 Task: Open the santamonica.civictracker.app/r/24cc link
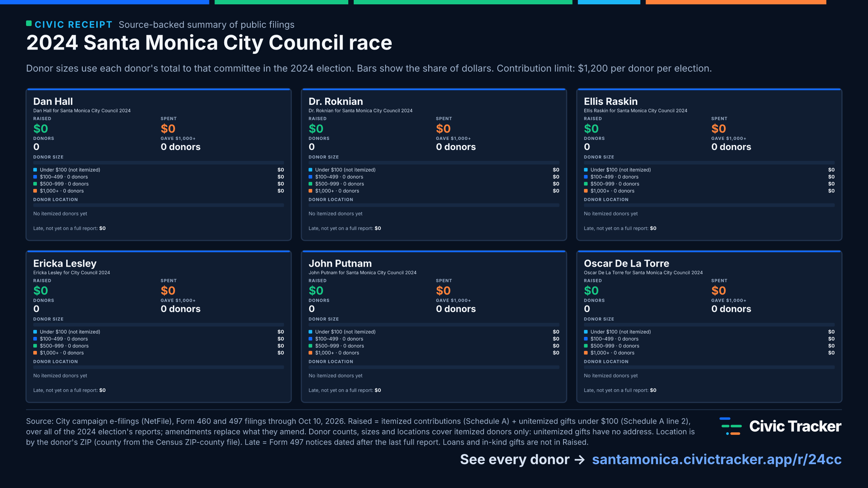[x=716, y=459]
